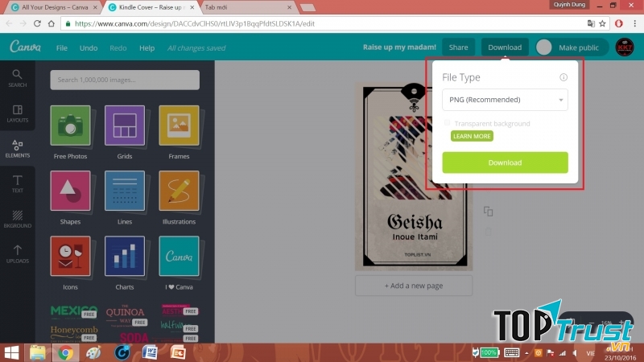The image size is (644, 362).
Task: Open the Free Photos element category
Action: pyautogui.click(x=70, y=125)
